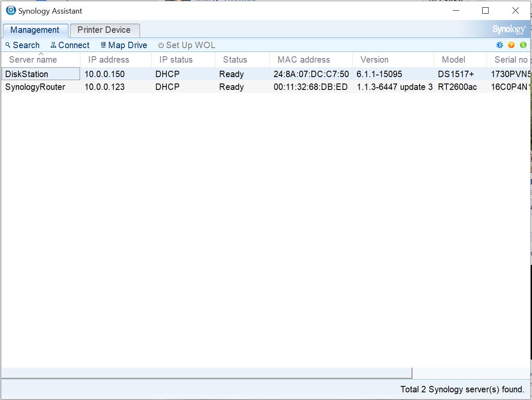
Task: Open the green info icon
Action: [x=523, y=45]
